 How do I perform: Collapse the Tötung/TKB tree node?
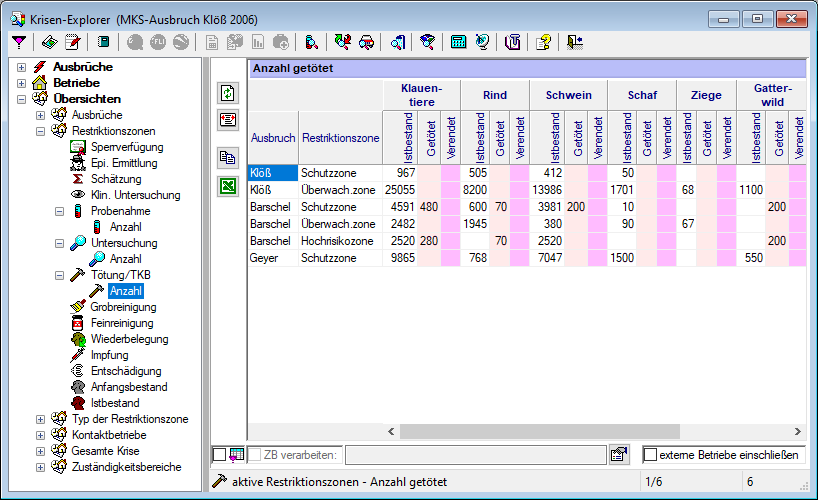click(59, 276)
